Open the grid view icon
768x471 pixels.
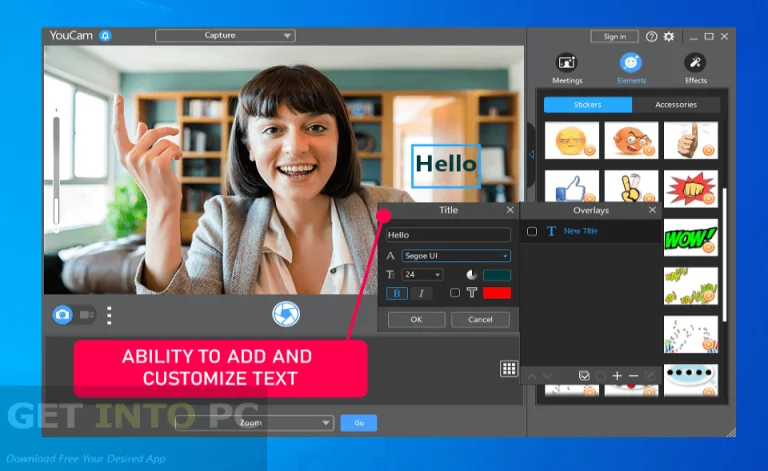point(508,369)
